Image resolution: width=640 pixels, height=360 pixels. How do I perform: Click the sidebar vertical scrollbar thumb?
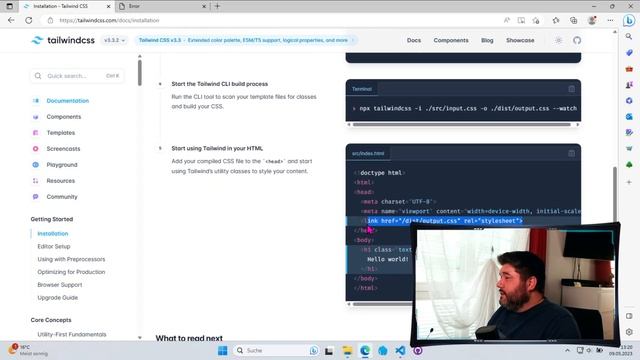pyautogui.click(x=140, y=73)
